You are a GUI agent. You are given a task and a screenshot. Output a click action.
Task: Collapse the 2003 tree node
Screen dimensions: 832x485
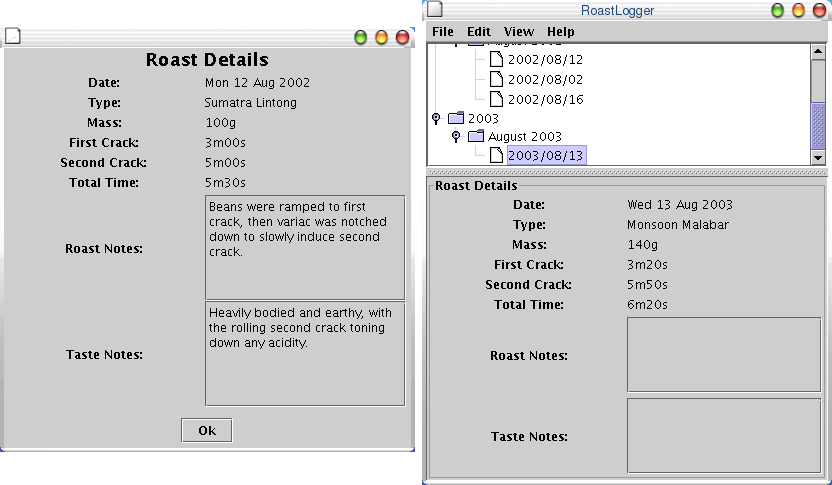tap(435, 118)
